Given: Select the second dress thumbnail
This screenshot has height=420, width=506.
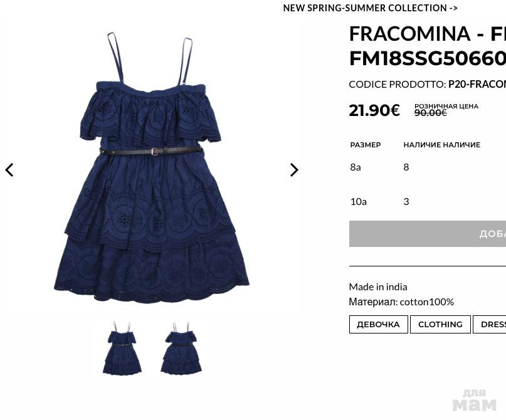Looking at the screenshot, I should [x=181, y=348].
